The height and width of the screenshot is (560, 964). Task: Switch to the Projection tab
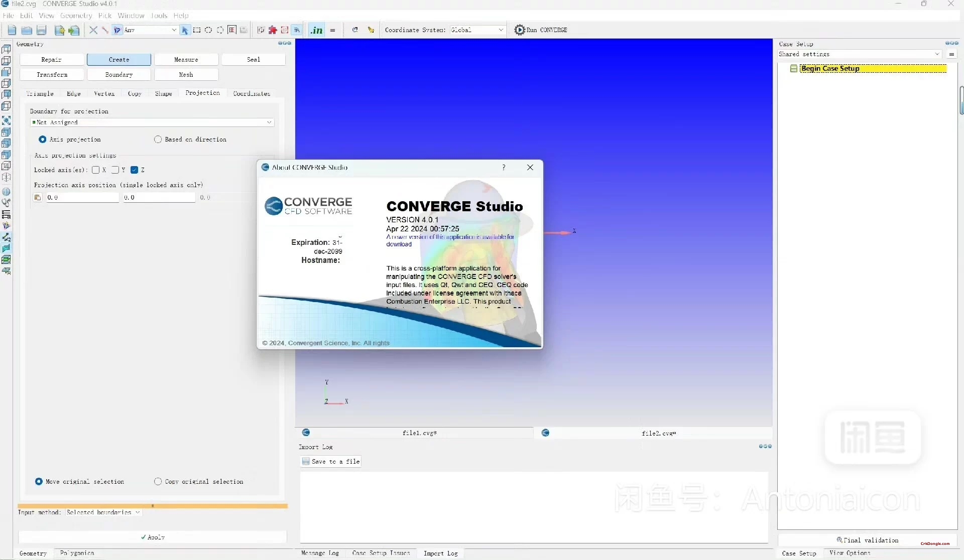click(202, 93)
